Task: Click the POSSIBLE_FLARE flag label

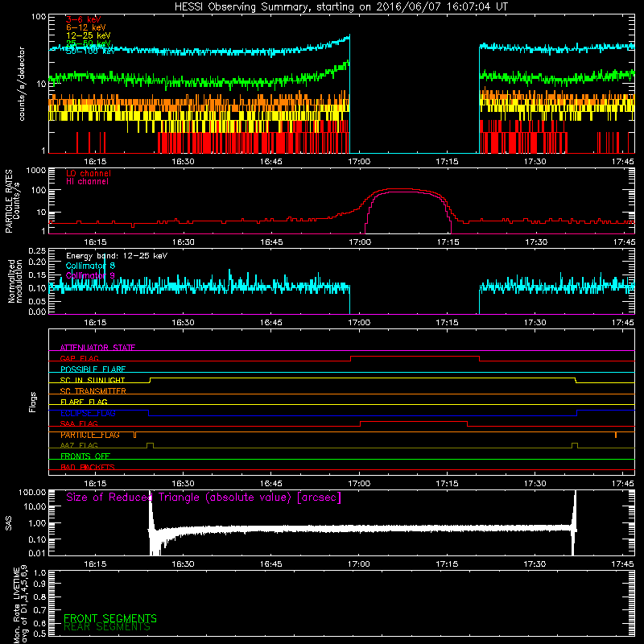Action: click(93, 369)
